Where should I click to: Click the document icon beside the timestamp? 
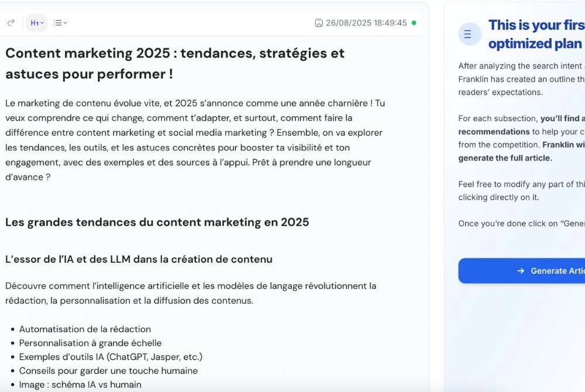point(319,23)
